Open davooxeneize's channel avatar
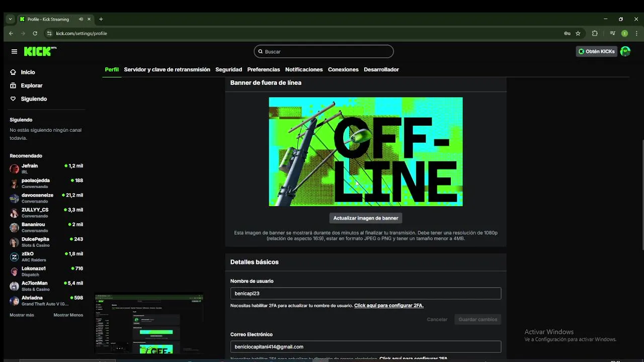Screen dimensions: 644x362 [14, 198]
